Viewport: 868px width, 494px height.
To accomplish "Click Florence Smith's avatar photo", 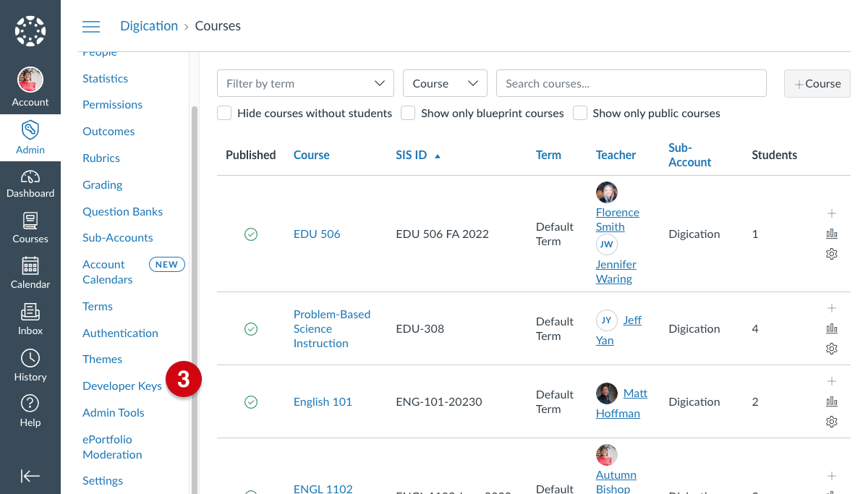I will click(x=607, y=192).
